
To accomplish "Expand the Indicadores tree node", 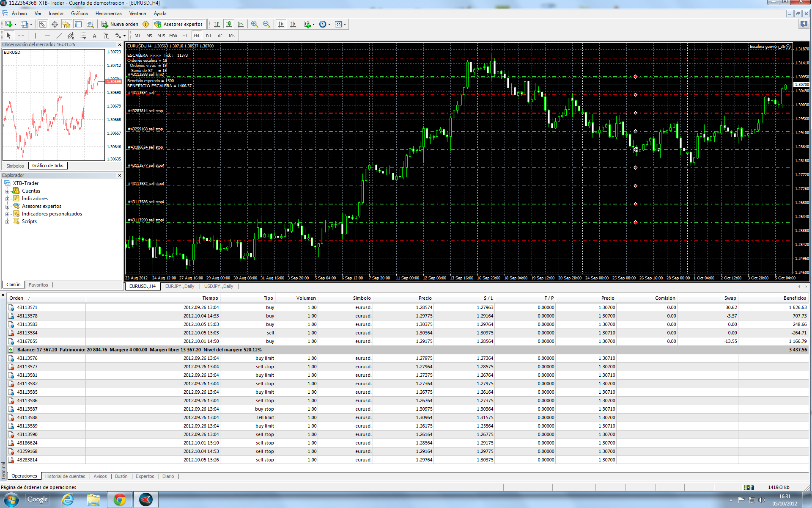I will (7, 199).
